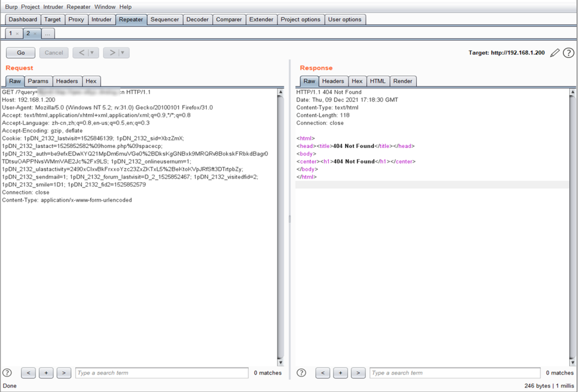
Task: Show the Request Raw view
Action: [15, 81]
